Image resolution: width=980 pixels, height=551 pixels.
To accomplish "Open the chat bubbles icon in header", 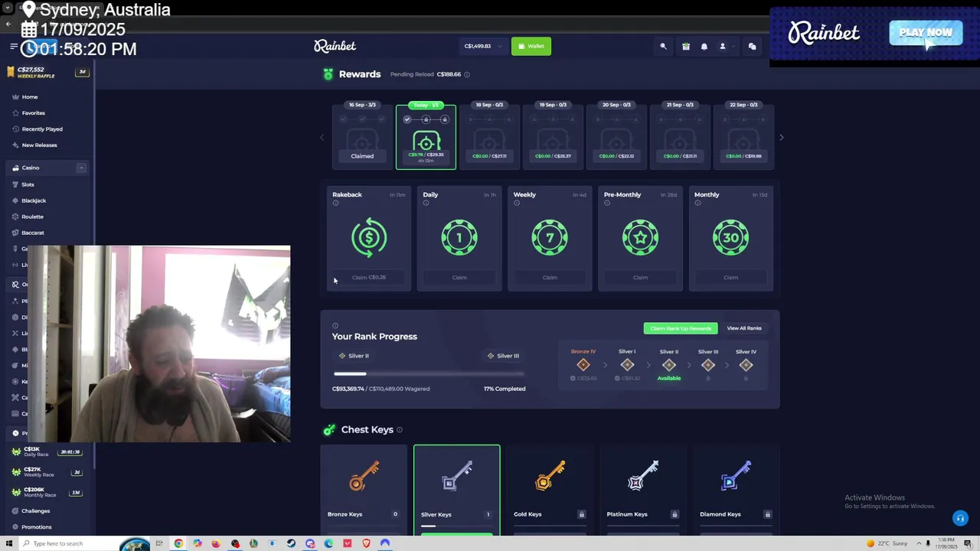I will 752,47.
